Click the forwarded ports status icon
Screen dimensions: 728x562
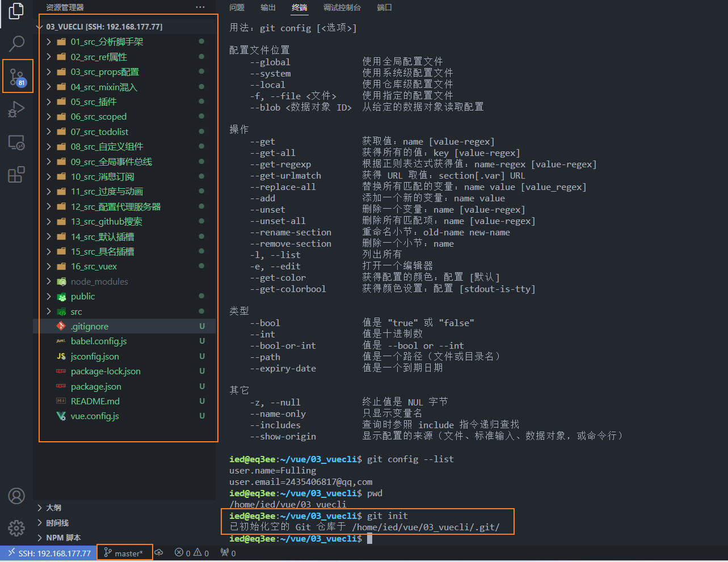(x=228, y=553)
